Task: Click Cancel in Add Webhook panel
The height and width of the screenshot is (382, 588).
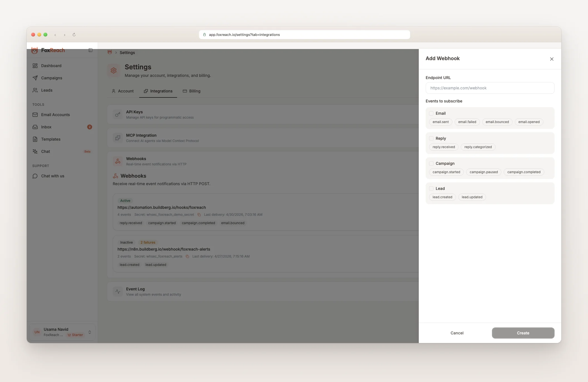Action: click(x=457, y=333)
